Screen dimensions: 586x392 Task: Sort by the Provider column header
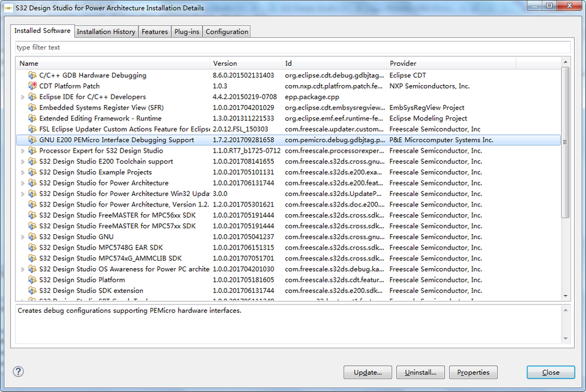coord(451,63)
